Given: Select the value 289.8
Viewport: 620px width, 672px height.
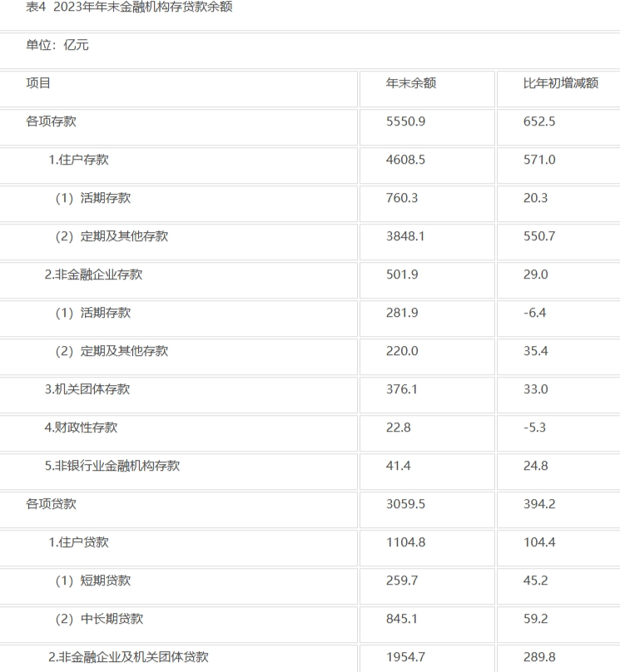Looking at the screenshot, I should point(539,656).
